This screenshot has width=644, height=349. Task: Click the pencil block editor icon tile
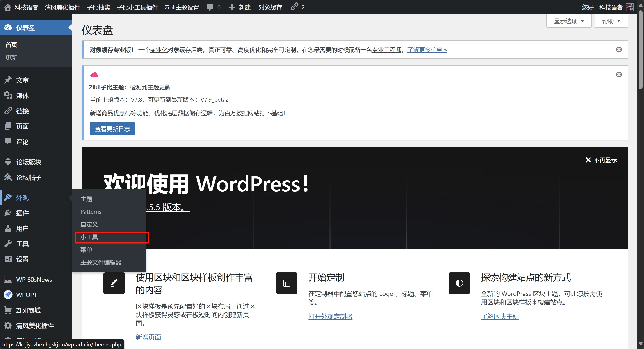(114, 283)
